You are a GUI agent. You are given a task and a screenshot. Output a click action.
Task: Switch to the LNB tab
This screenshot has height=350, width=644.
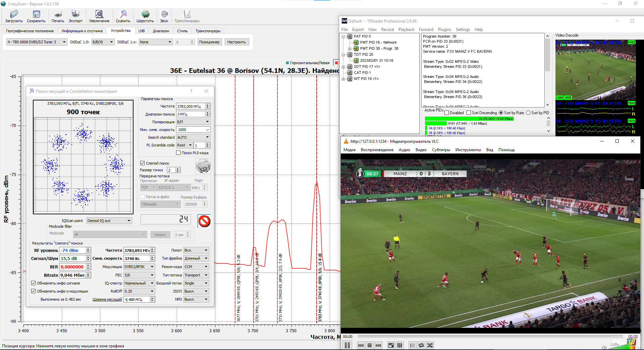pos(142,31)
